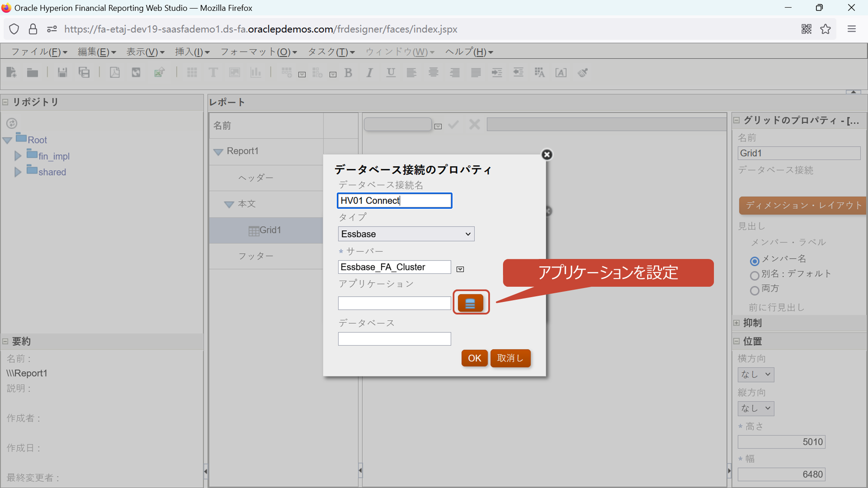The height and width of the screenshot is (488, 868).
Task: Open the 横方向 position dropdown
Action: 756,374
